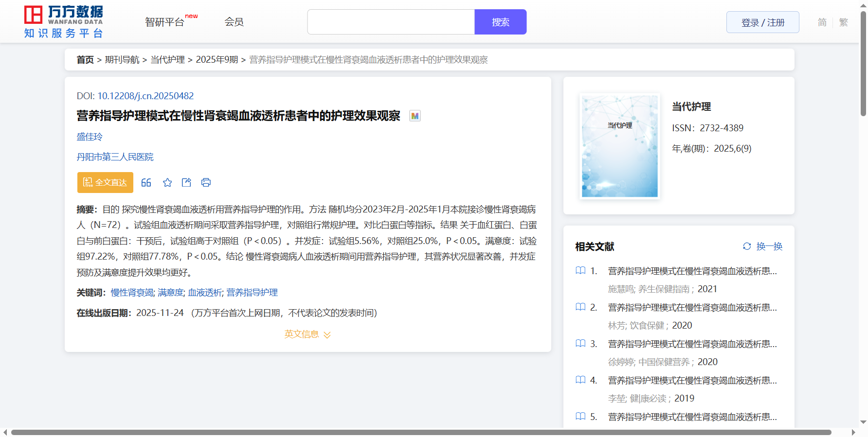The image size is (868, 437).
Task: Click the M badge beside article title
Action: pyautogui.click(x=415, y=116)
